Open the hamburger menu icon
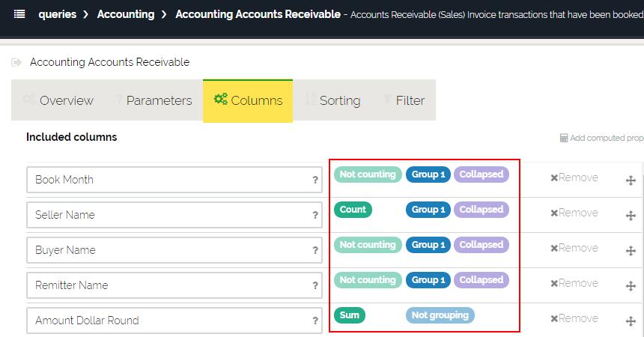The height and width of the screenshot is (337, 644). click(x=19, y=14)
